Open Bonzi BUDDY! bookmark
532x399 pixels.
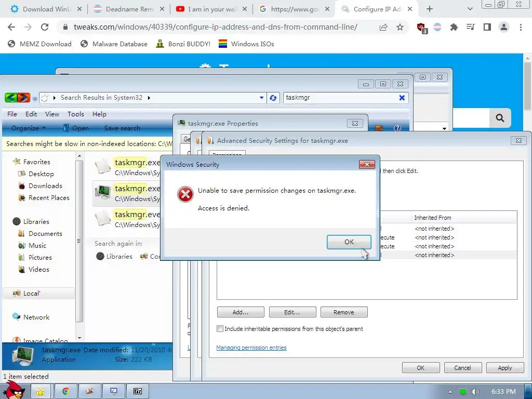pyautogui.click(x=183, y=44)
